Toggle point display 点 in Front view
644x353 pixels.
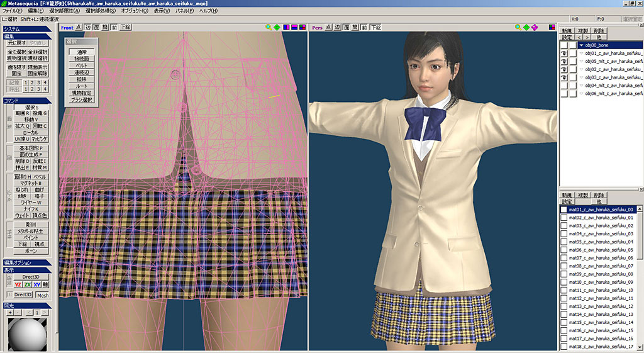pyautogui.click(x=79, y=28)
